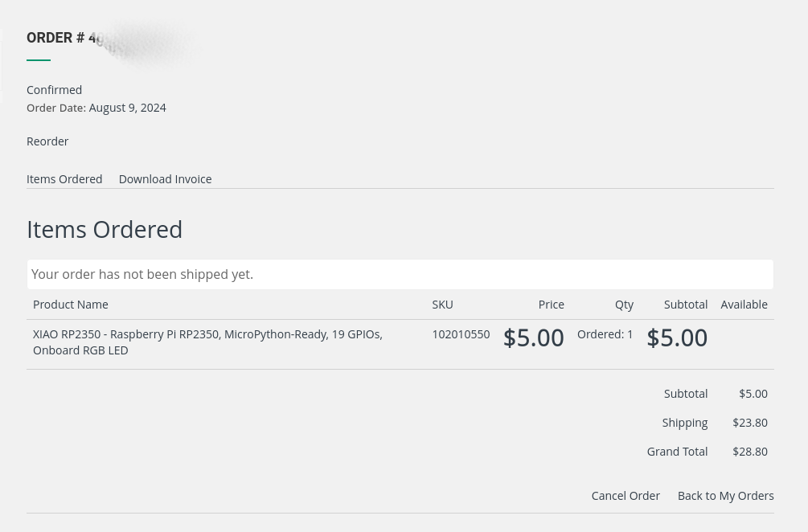This screenshot has height=532, width=808.
Task: Open the Download Invoice tab
Action: click(x=165, y=179)
